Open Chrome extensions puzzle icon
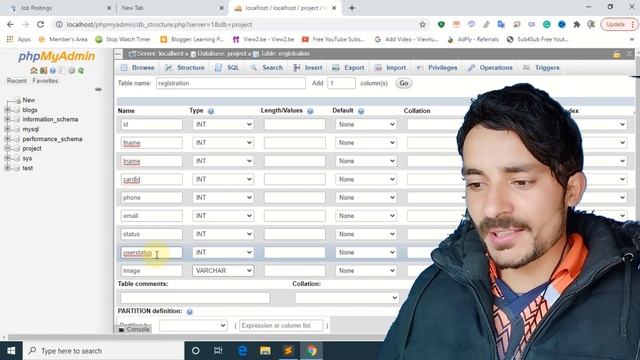The height and width of the screenshot is (360, 640). pyautogui.click(x=576, y=24)
